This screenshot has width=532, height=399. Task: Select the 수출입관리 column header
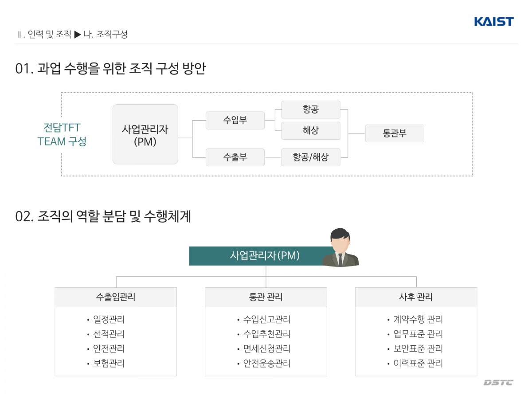(116, 297)
